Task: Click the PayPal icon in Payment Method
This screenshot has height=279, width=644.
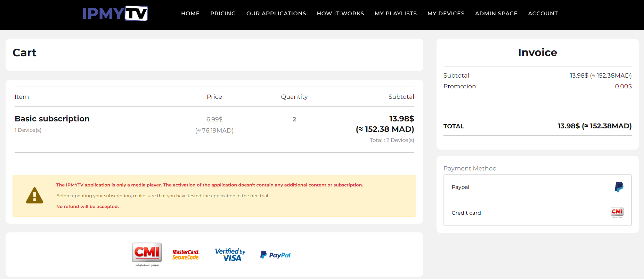Action: [619, 187]
